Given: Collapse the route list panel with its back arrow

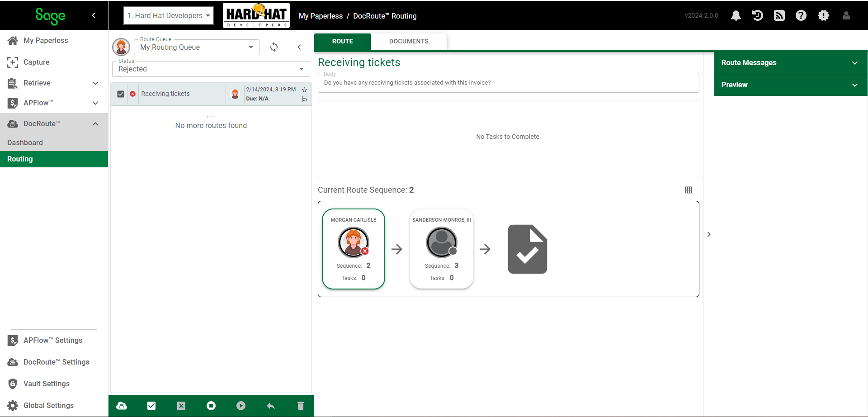Looking at the screenshot, I should pos(299,47).
